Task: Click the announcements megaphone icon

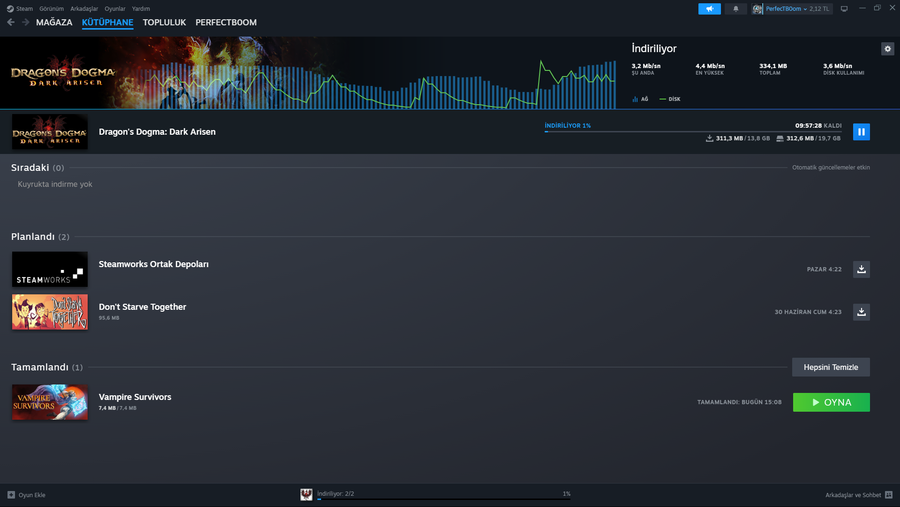Action: (x=709, y=9)
